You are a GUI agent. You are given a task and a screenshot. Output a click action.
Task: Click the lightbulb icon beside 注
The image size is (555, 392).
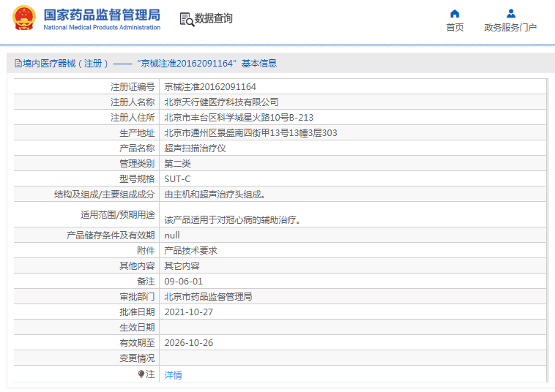(141, 374)
